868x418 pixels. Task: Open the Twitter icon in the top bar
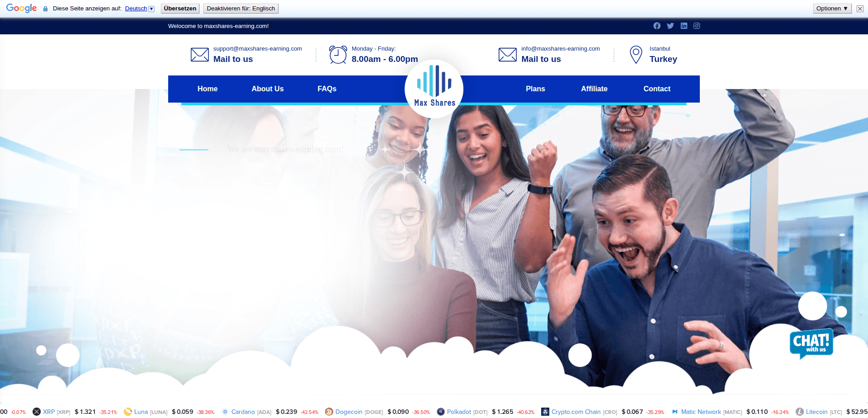point(670,26)
